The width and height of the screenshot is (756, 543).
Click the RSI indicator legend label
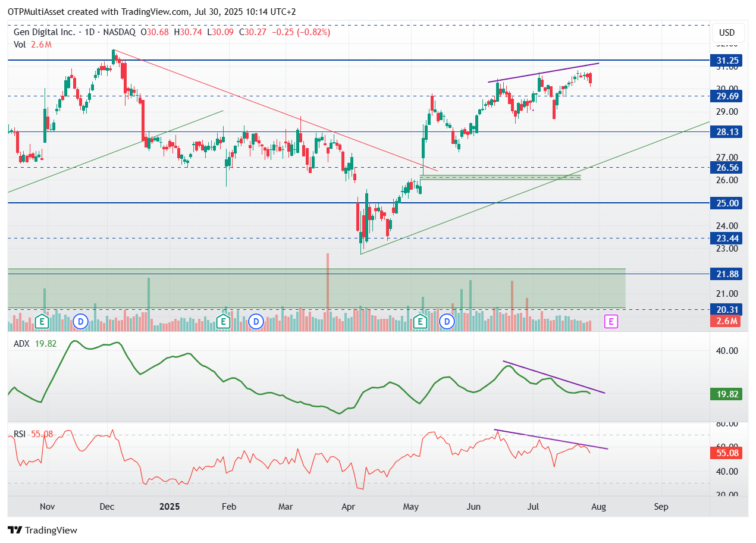click(20, 434)
